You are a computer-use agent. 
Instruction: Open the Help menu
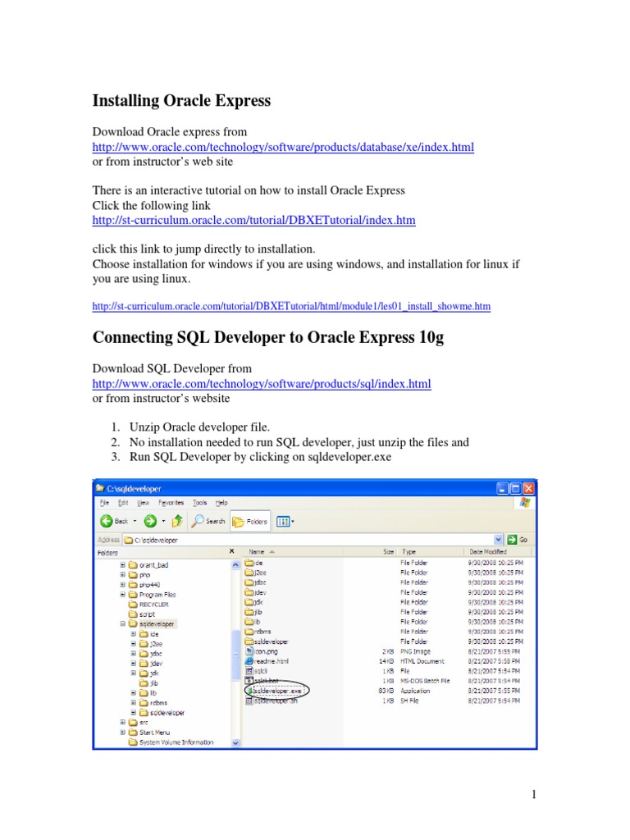coord(221,503)
